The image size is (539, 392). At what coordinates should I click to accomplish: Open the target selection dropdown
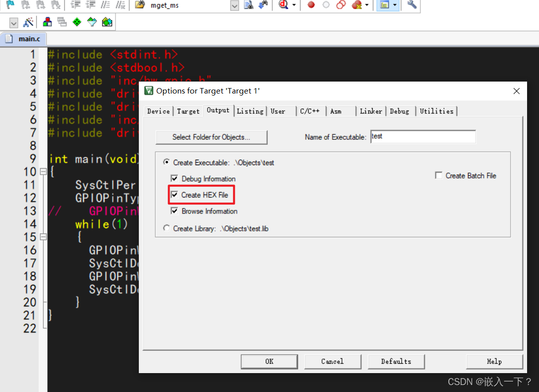pyautogui.click(x=13, y=23)
